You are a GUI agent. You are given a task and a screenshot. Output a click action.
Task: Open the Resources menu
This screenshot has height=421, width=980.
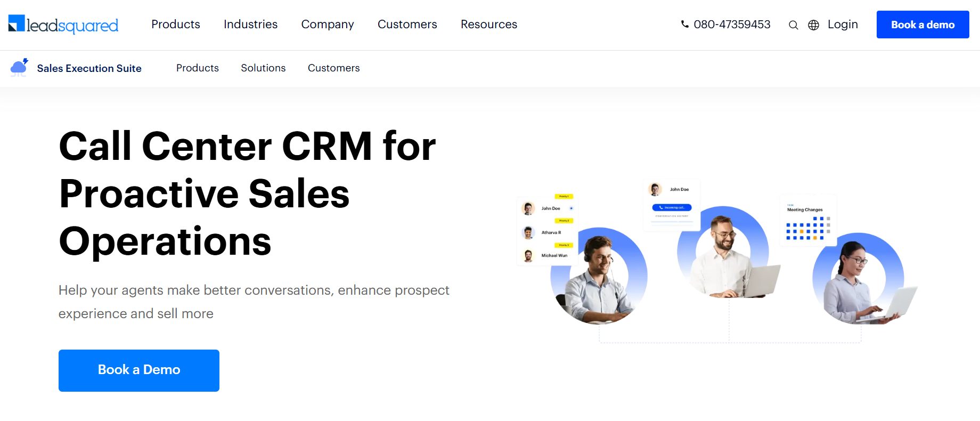click(489, 25)
